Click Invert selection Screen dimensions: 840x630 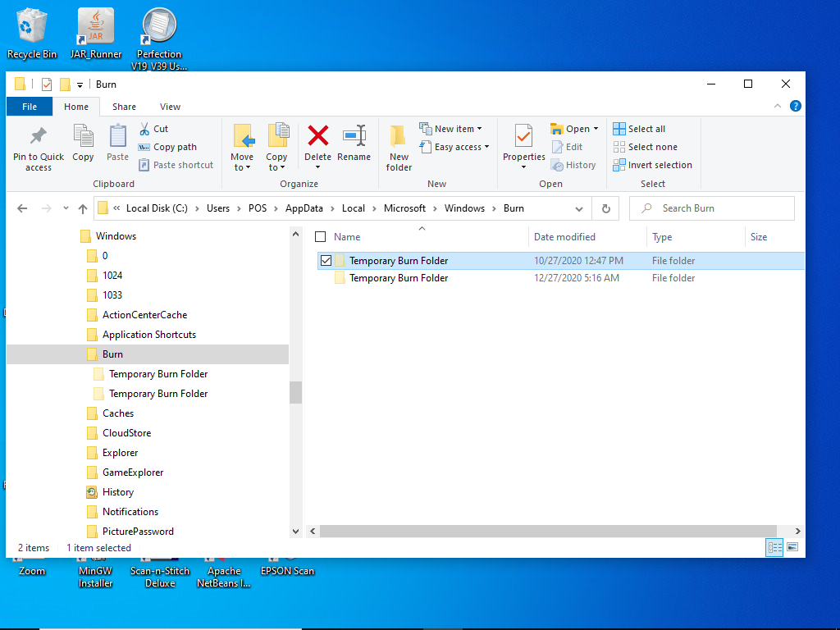click(x=653, y=164)
